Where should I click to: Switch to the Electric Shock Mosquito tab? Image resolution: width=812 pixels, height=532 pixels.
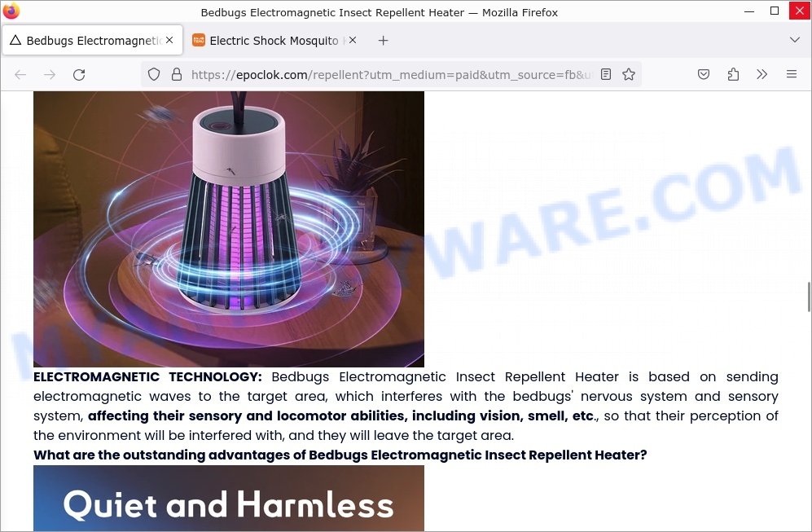click(x=274, y=41)
